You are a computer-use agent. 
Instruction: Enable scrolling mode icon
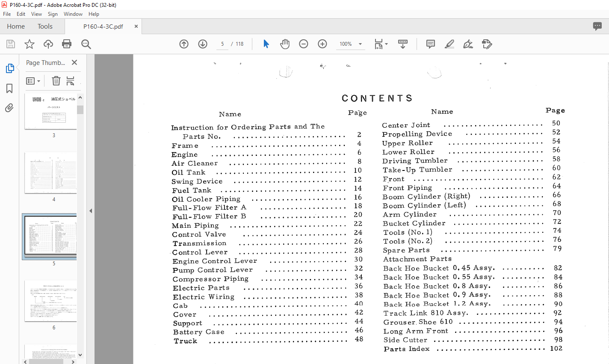click(x=403, y=44)
